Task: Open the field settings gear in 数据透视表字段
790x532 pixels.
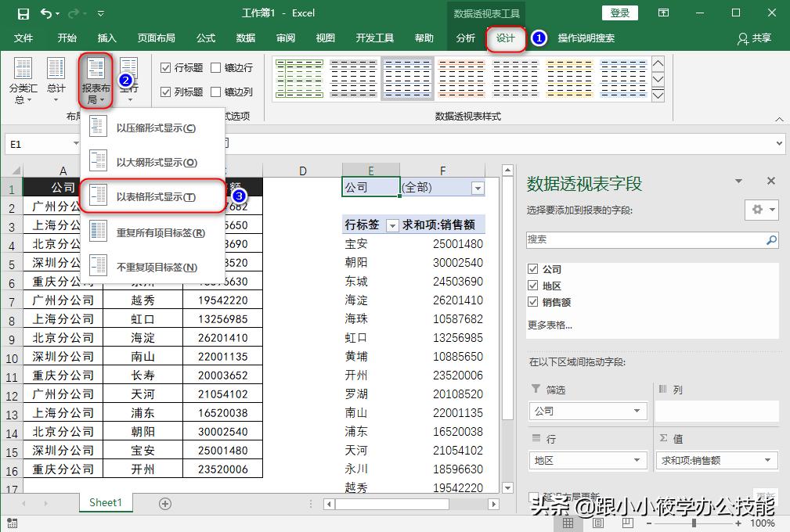Action: point(756,210)
